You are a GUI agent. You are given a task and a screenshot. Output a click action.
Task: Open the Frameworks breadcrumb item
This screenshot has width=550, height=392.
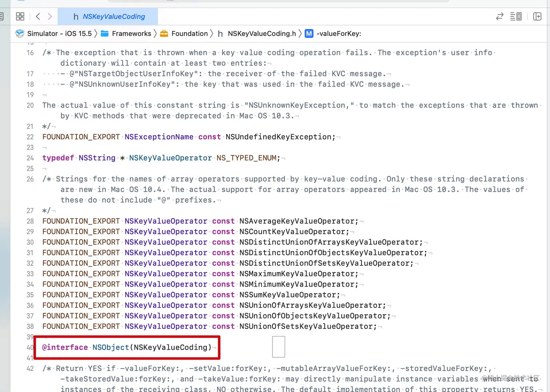[131, 33]
